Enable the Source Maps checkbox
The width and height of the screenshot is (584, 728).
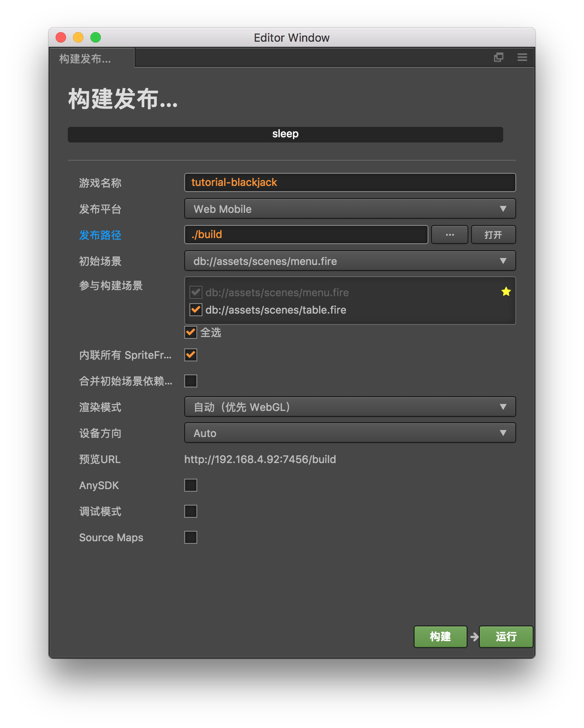click(191, 537)
